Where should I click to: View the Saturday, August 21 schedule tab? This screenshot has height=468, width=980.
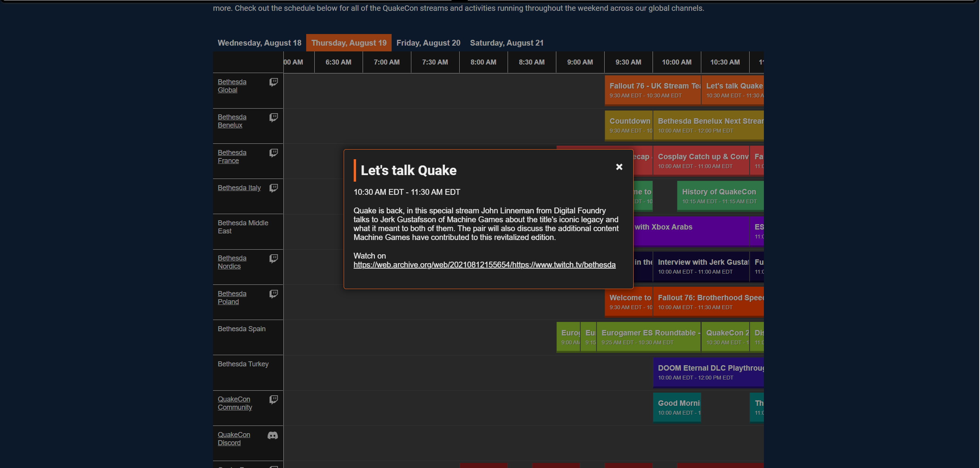(x=506, y=43)
